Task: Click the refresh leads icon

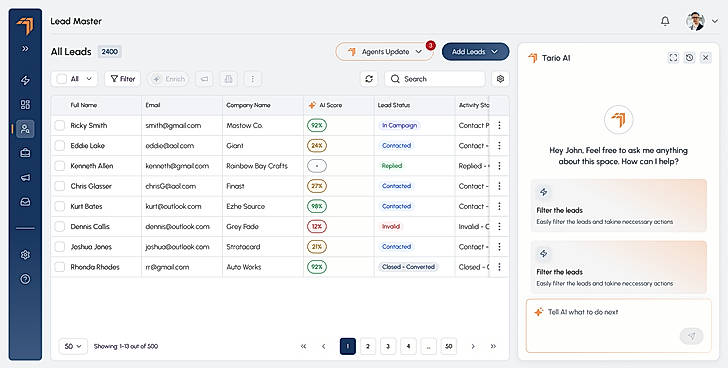Action: click(369, 79)
